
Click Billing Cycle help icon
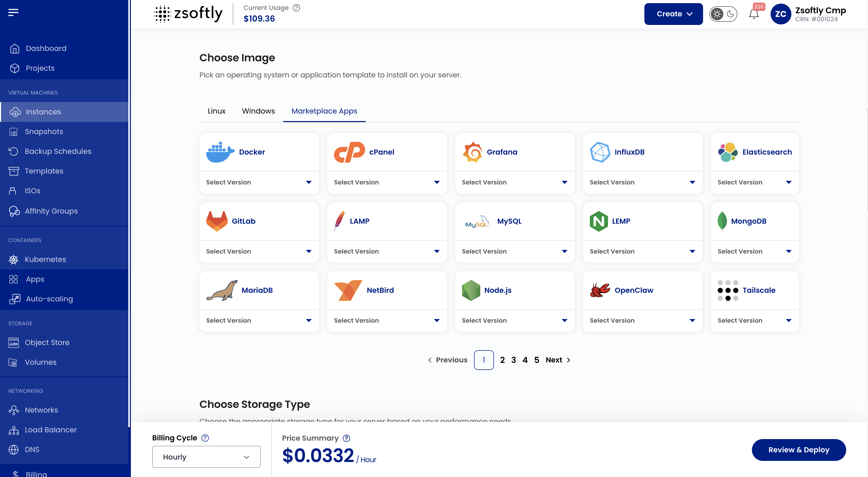click(x=205, y=438)
